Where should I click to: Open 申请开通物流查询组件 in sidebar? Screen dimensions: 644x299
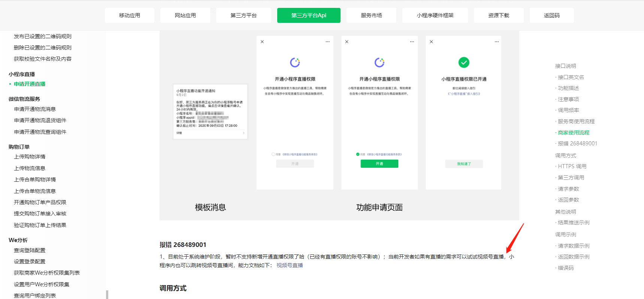[40, 132]
